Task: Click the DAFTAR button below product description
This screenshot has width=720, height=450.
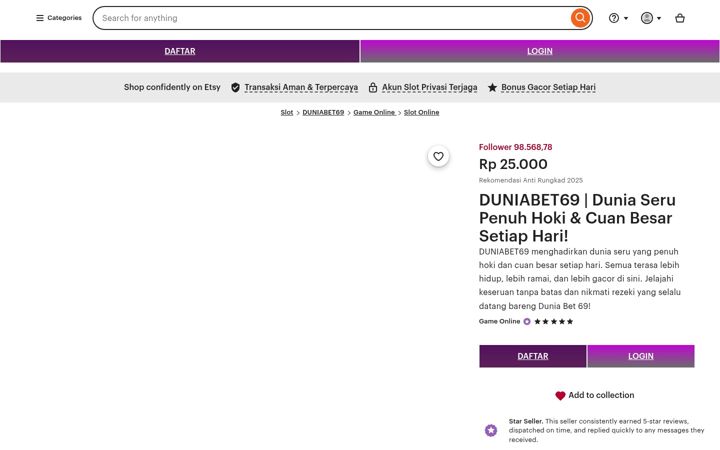Action: coord(533,356)
